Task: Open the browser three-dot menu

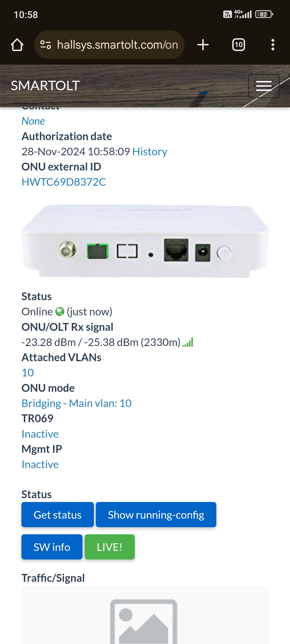Action: (273, 45)
